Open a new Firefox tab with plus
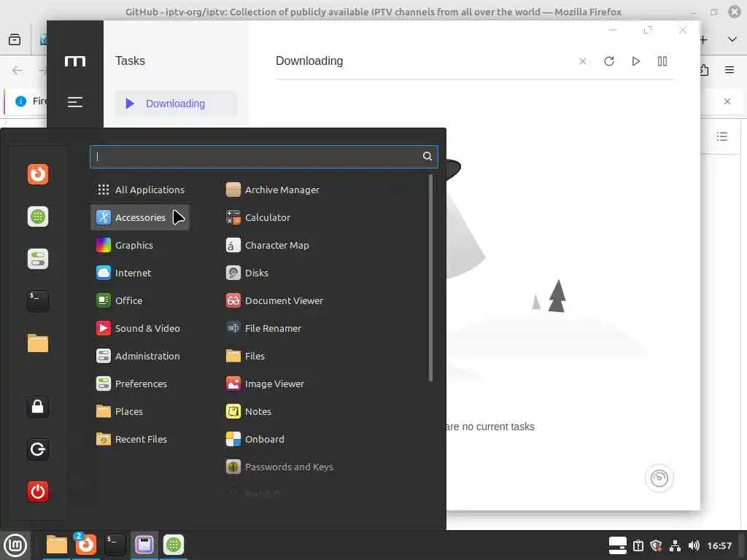This screenshot has height=560, width=747. tap(704, 39)
